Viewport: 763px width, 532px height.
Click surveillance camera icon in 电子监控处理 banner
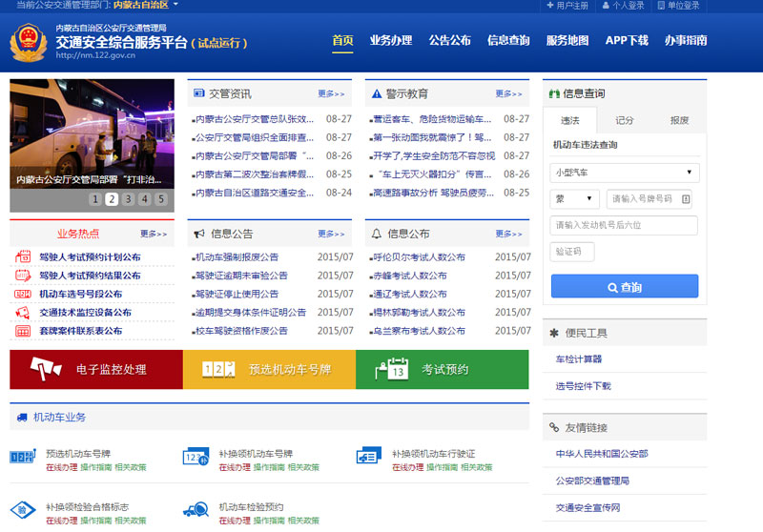(x=46, y=368)
